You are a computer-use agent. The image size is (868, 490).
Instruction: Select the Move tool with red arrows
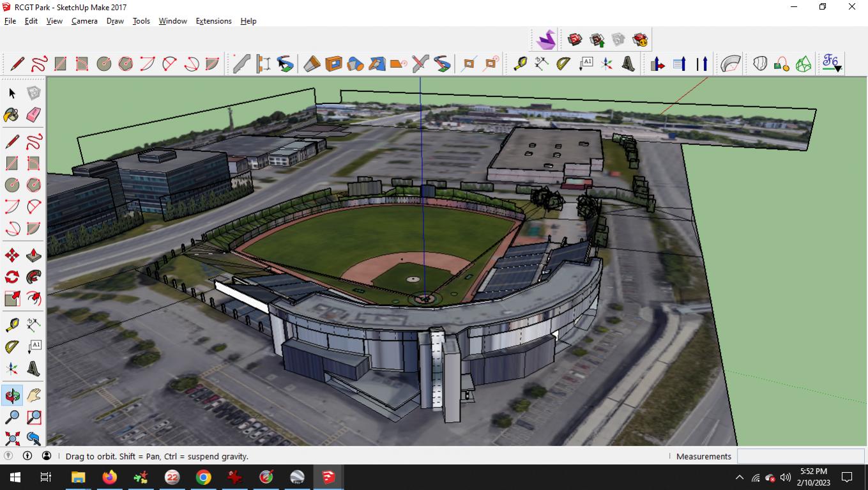point(11,256)
